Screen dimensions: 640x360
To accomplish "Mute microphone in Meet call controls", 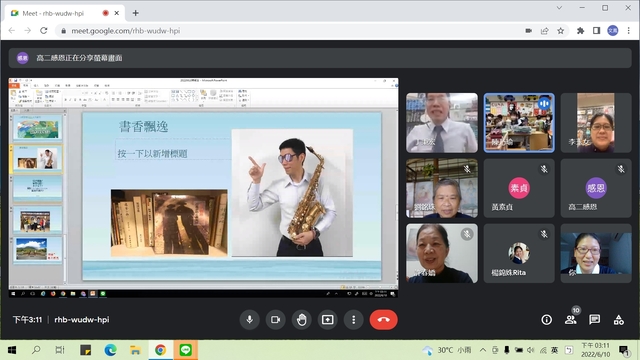I will tap(249, 320).
